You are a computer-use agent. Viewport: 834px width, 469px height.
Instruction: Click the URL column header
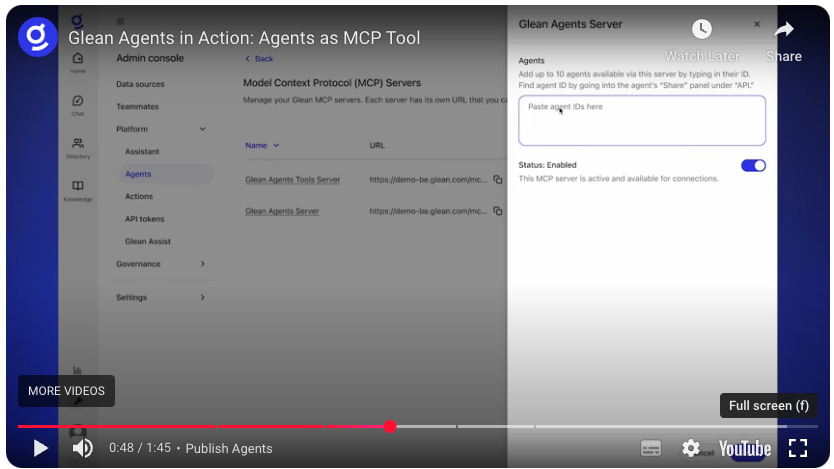tap(377, 145)
